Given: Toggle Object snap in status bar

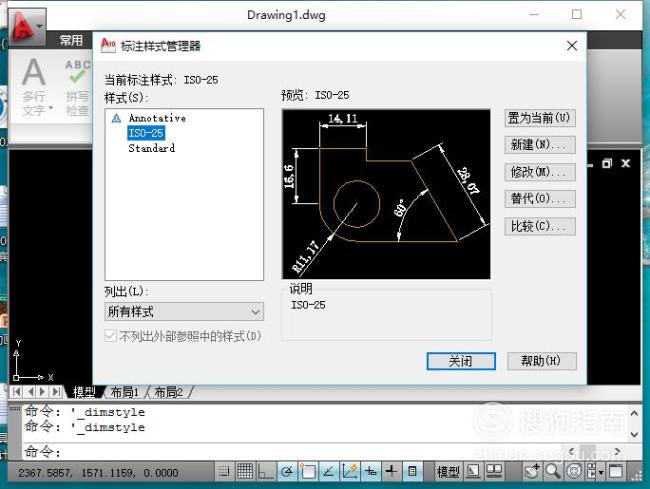Looking at the screenshot, I should pos(308,471).
